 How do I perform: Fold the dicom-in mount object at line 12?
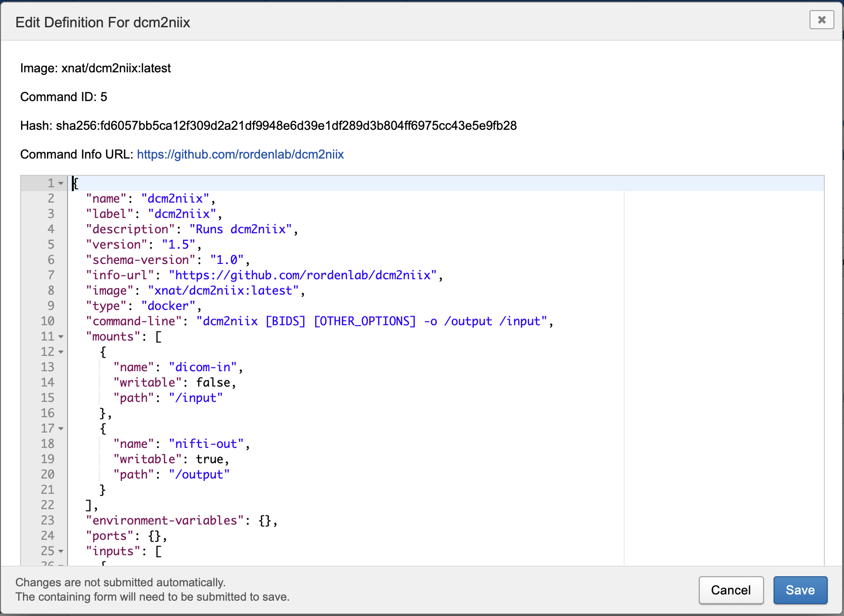pyautogui.click(x=61, y=352)
